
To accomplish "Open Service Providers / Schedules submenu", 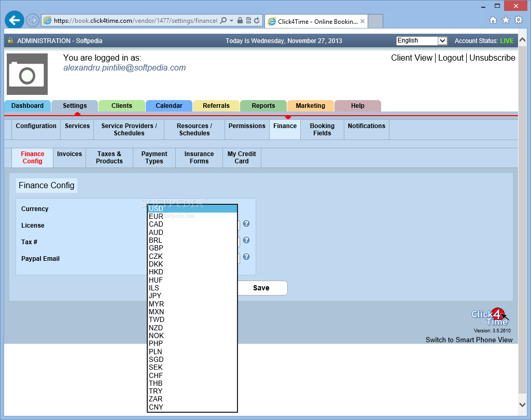I will [x=129, y=130].
